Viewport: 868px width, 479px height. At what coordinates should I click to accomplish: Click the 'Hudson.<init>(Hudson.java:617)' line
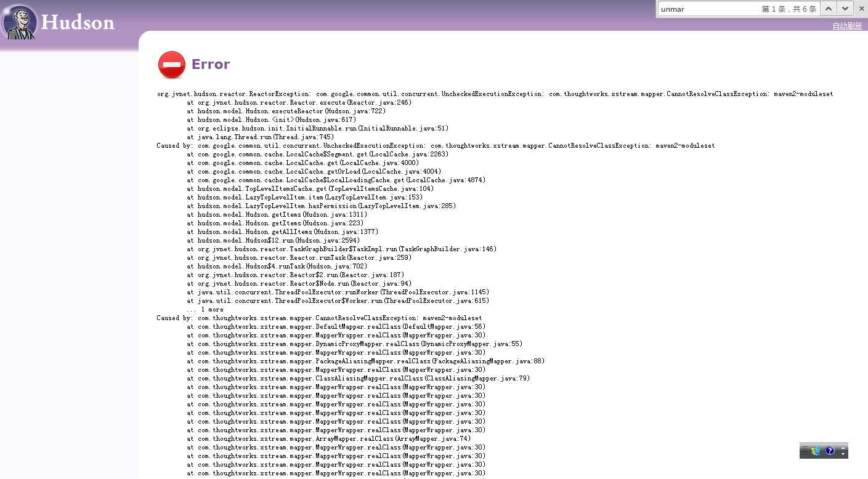pyautogui.click(x=271, y=120)
